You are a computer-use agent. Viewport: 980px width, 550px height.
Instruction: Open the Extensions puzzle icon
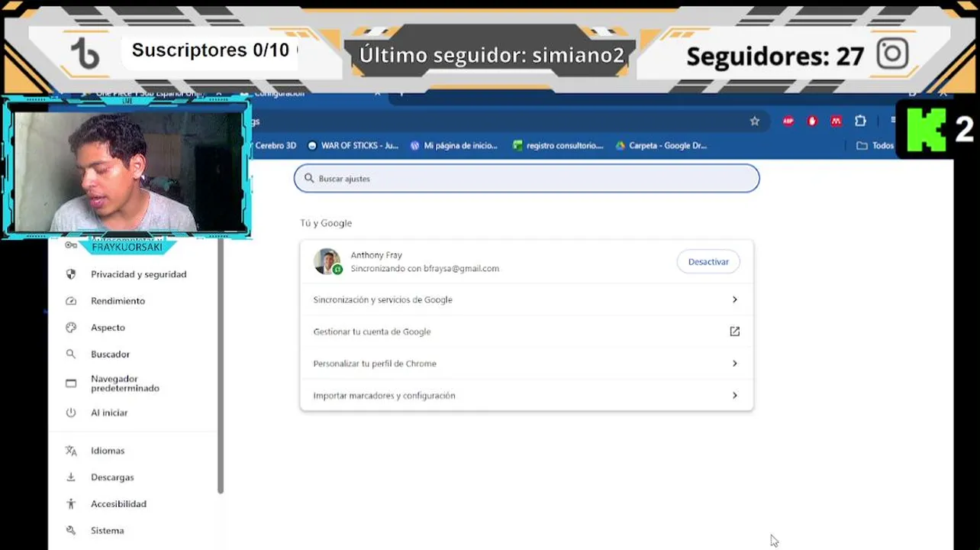tap(861, 121)
